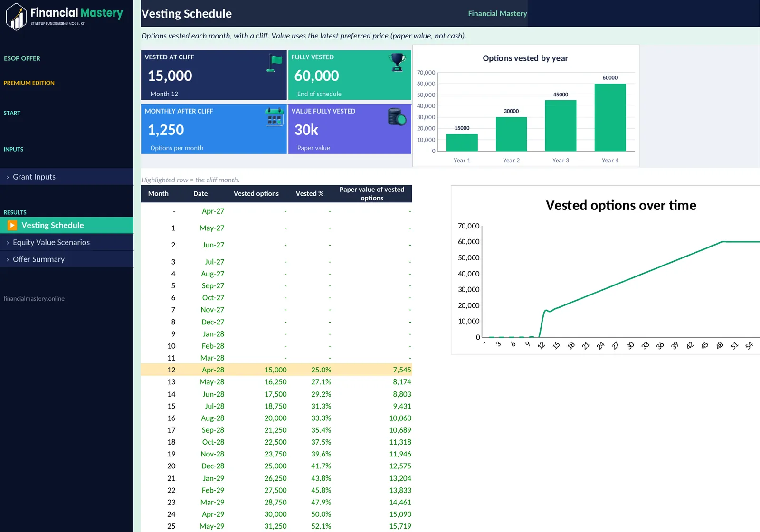Click the Month column header
This screenshot has width=760, height=532.
(158, 194)
